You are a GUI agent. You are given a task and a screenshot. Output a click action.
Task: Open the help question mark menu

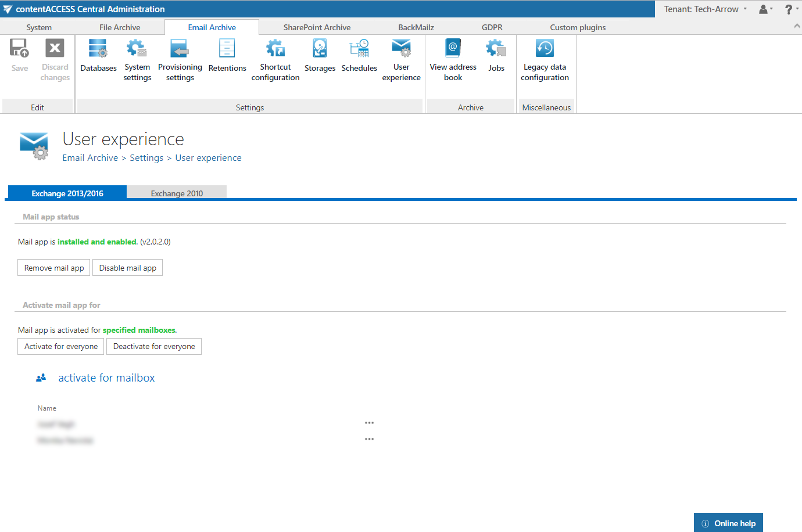[x=792, y=9]
